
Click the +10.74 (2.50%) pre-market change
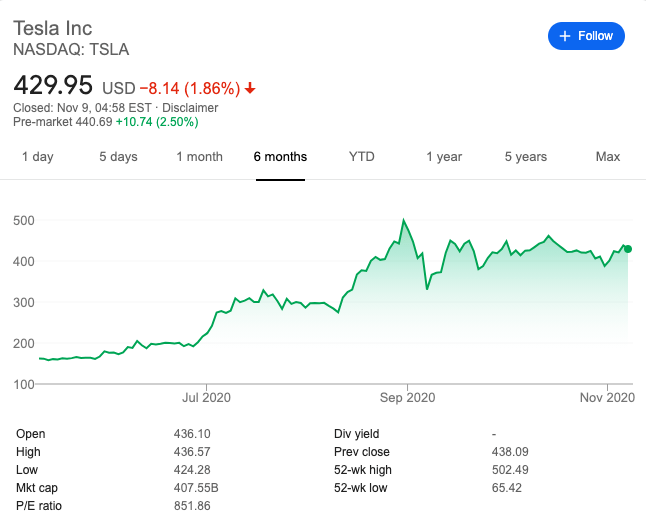point(157,122)
